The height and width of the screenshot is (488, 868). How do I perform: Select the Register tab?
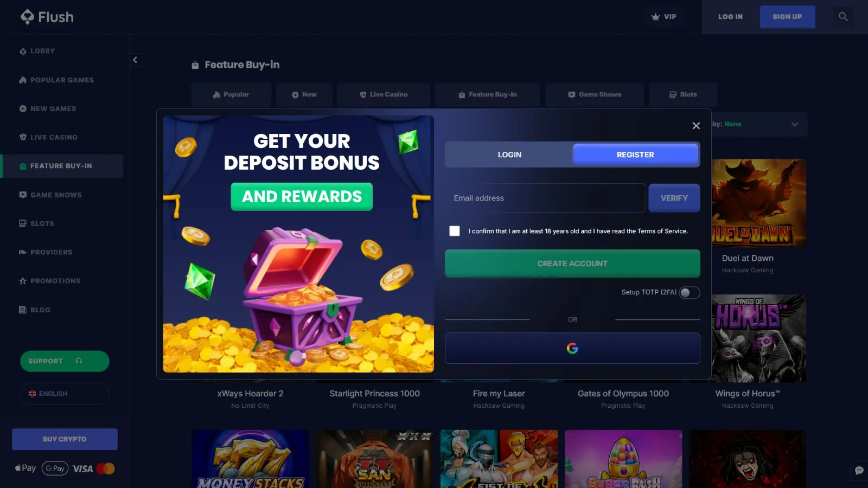pos(635,155)
